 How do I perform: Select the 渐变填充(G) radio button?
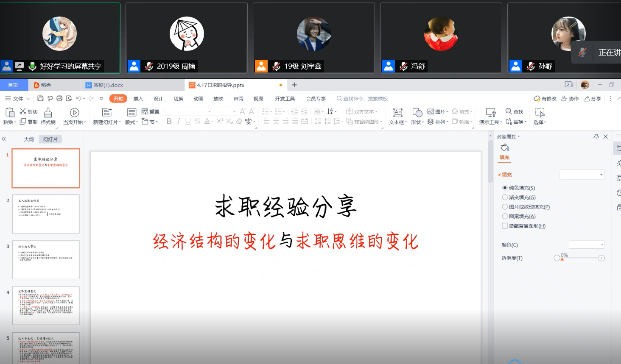[x=505, y=197]
